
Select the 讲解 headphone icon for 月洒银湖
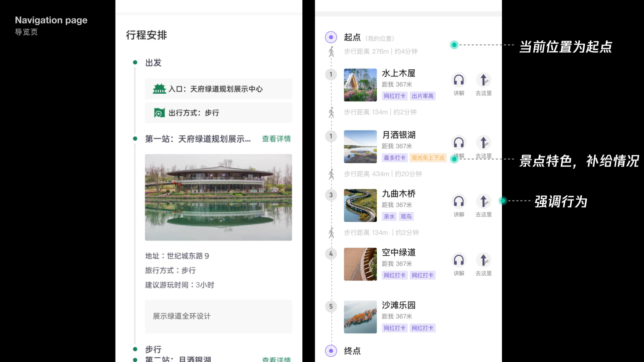(458, 143)
